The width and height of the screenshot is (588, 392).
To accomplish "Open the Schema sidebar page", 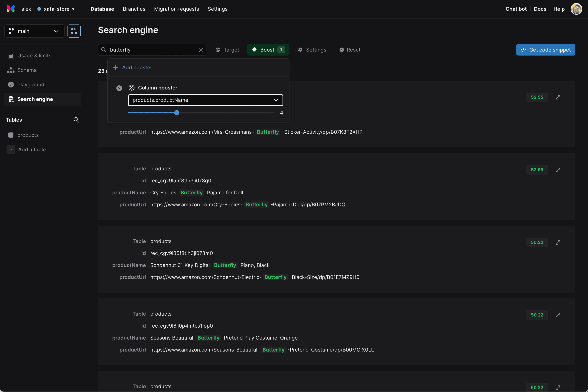I will pyautogui.click(x=27, y=70).
